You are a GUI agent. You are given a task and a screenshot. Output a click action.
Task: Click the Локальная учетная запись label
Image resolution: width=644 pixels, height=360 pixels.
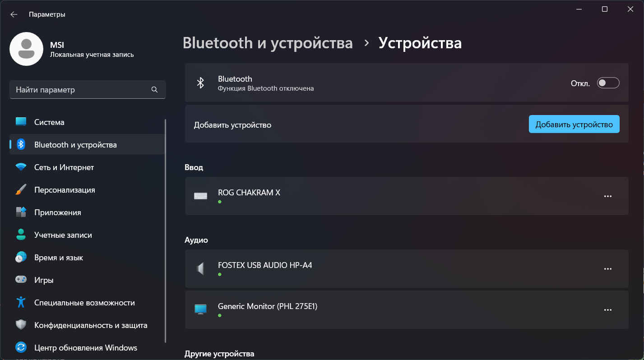tap(92, 55)
